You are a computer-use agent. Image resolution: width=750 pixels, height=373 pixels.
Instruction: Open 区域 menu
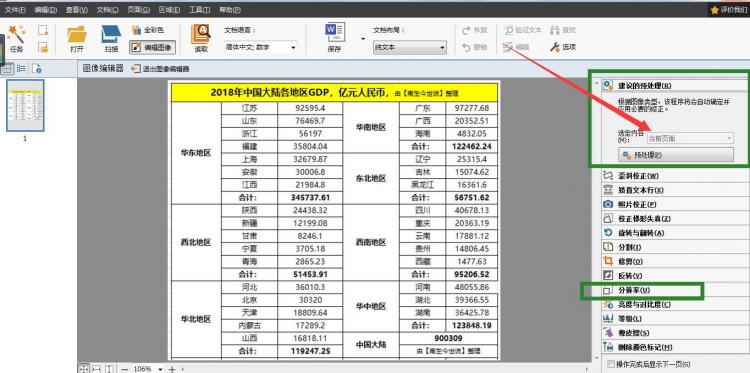[169, 10]
